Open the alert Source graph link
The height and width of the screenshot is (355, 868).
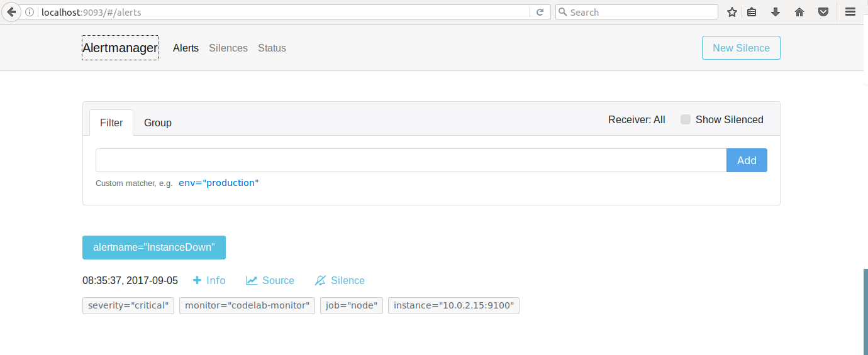click(270, 280)
